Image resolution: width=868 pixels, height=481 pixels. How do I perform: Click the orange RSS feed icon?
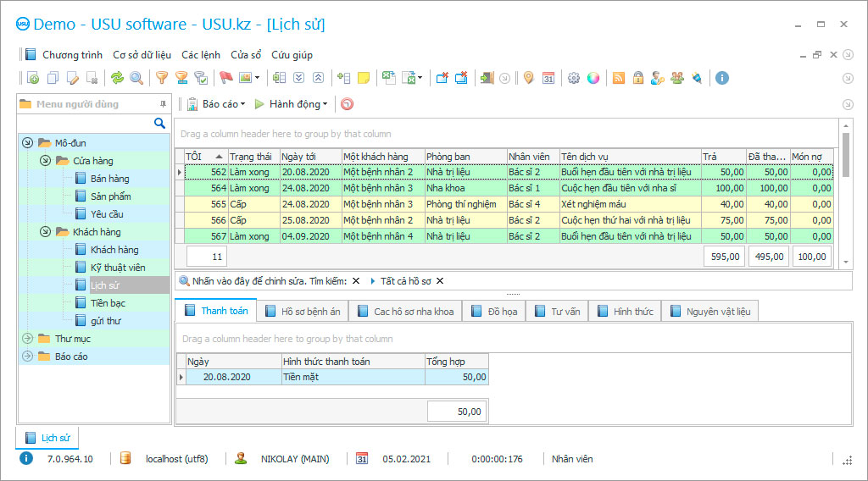(x=619, y=78)
